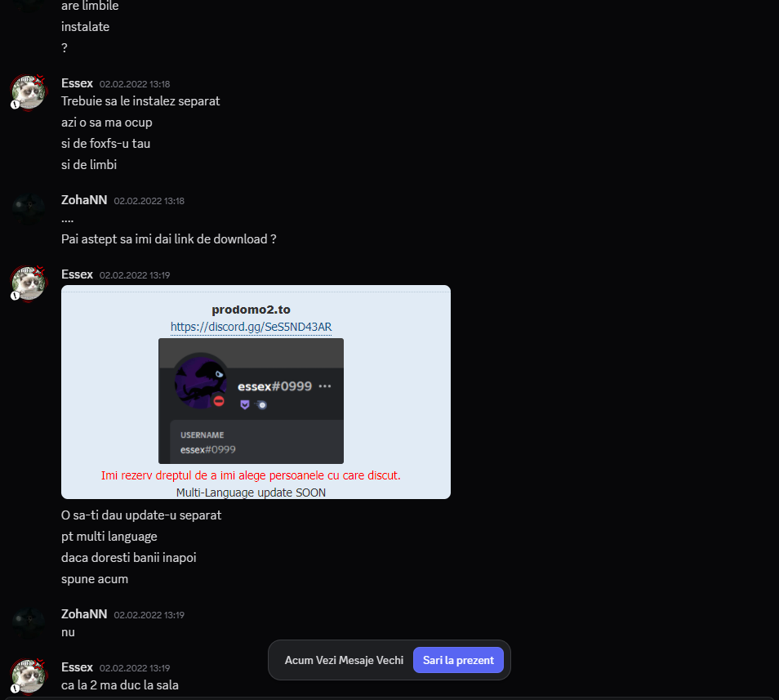Click the ZohaNN username at 13:19
Viewport: 779px width, 700px height.
tap(84, 614)
